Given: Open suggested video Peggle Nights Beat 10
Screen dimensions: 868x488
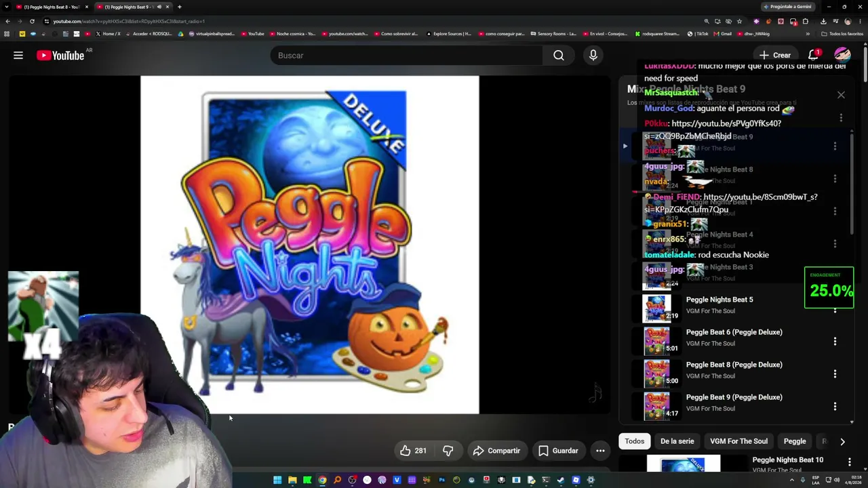Looking at the screenshot, I should pos(787,460).
